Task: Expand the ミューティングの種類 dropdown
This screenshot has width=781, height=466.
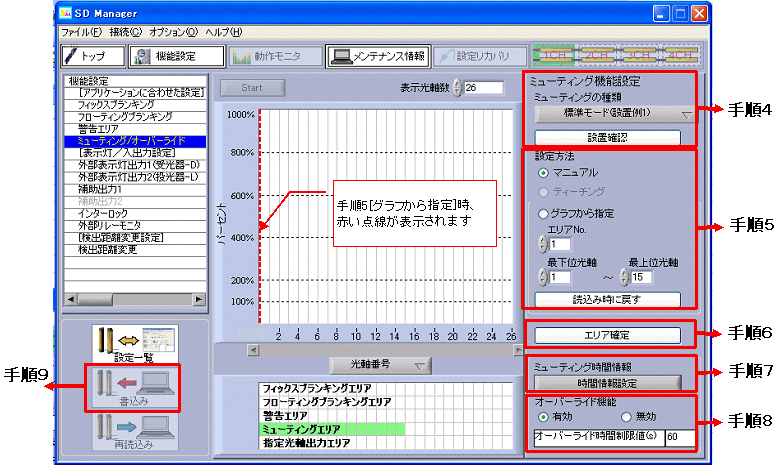Action: (615, 114)
